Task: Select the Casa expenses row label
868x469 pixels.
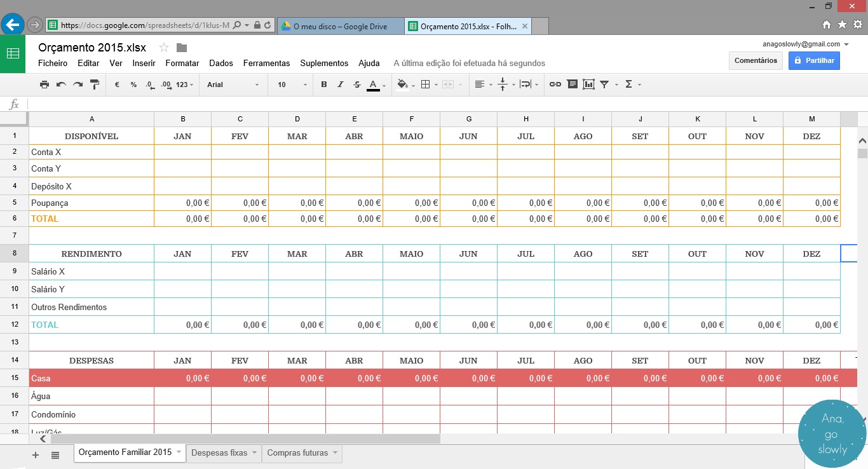Action: [x=92, y=378]
